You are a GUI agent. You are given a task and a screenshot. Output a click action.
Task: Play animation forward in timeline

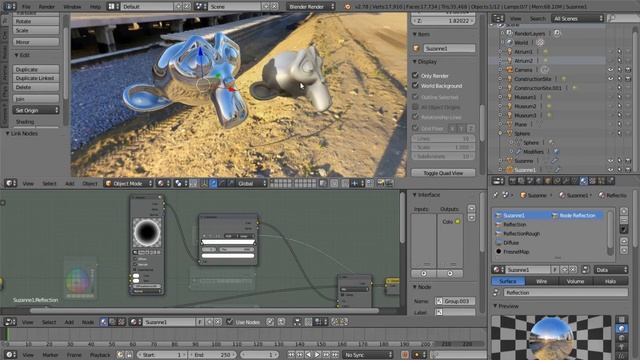(x=317, y=355)
